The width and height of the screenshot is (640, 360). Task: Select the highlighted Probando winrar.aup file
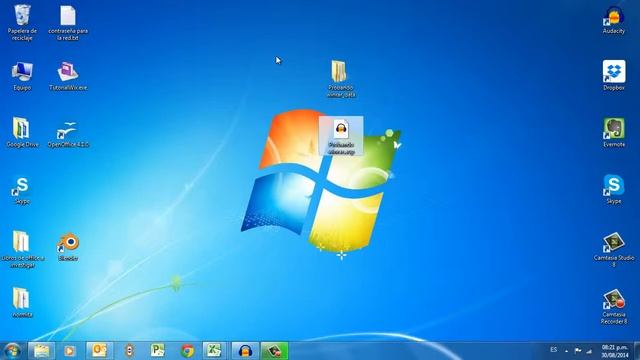pyautogui.click(x=341, y=136)
